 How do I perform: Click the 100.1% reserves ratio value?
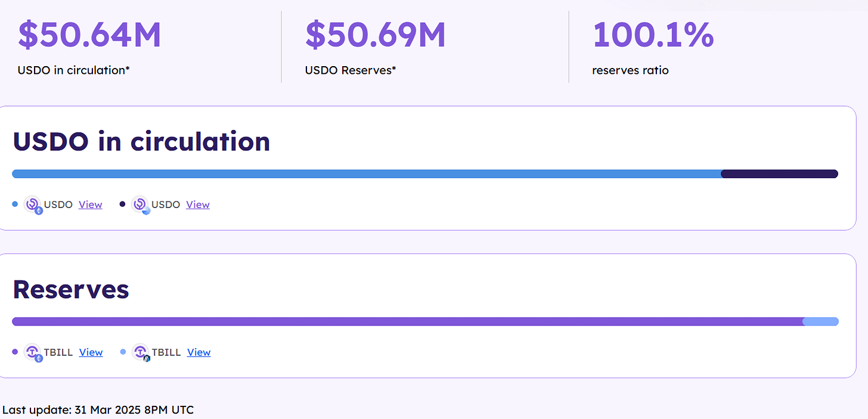pyautogui.click(x=653, y=35)
